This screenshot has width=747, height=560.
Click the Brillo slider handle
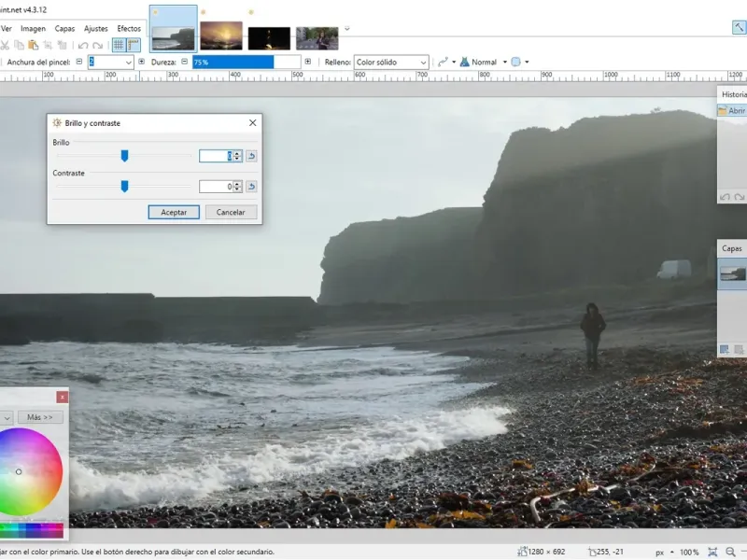tap(124, 156)
